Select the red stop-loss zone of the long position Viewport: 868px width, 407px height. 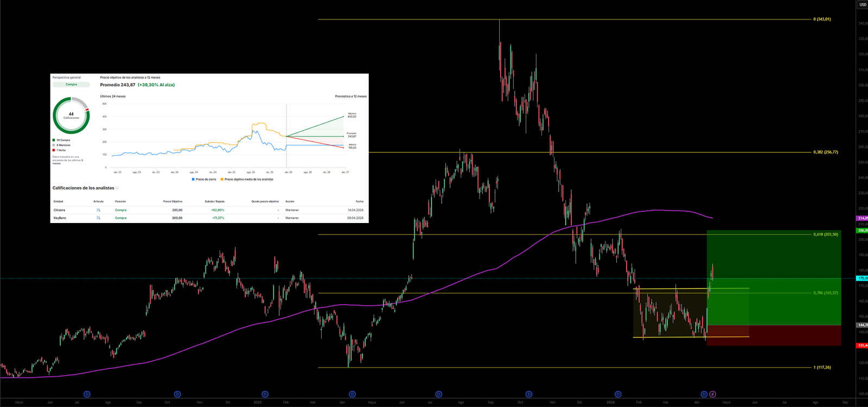click(x=774, y=335)
